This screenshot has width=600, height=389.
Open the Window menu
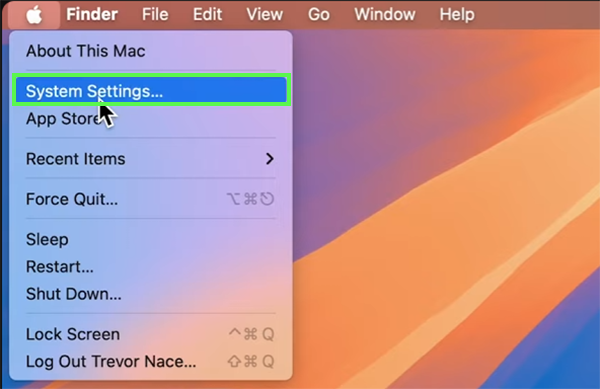[x=385, y=15]
